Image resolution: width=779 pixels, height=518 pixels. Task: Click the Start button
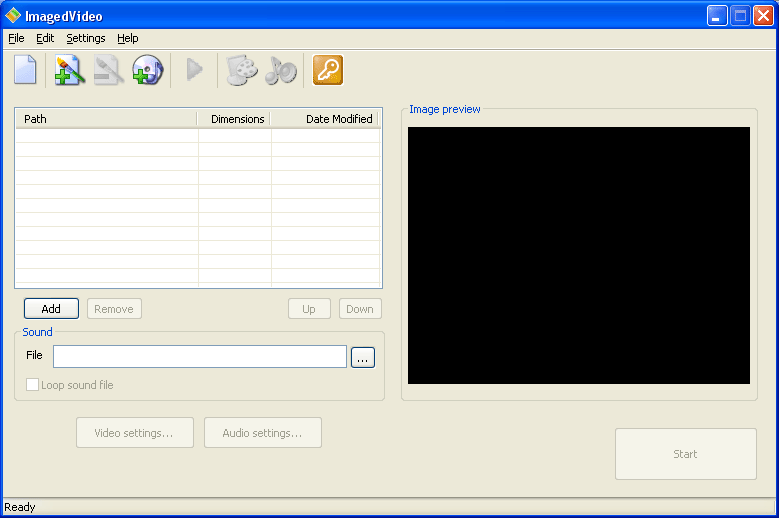click(686, 454)
